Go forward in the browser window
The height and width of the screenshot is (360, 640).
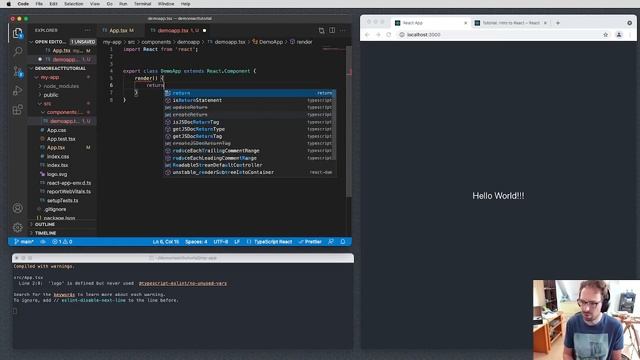[x=378, y=35]
